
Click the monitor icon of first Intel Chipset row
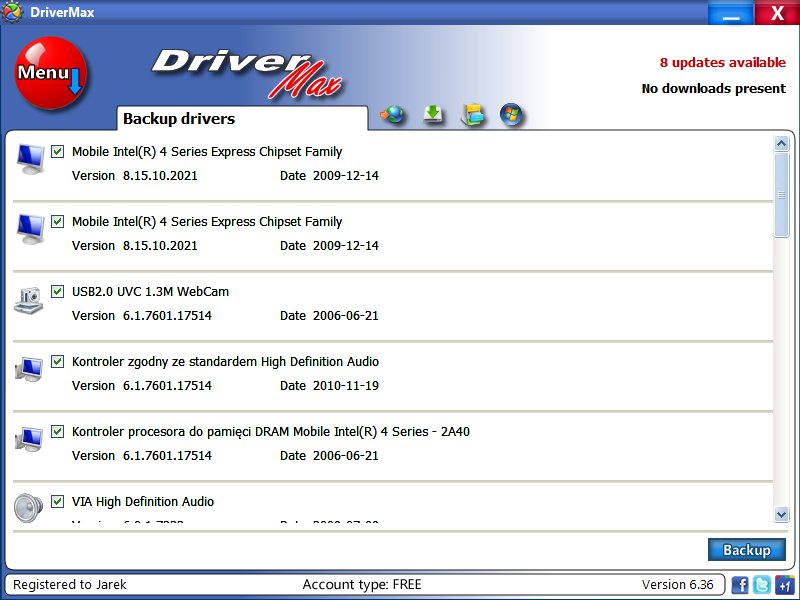pos(30,159)
